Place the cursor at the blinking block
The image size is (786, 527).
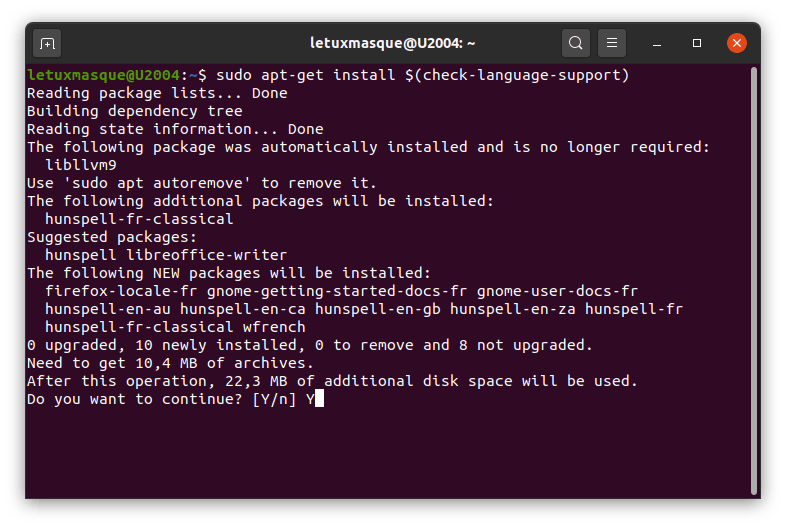[x=319, y=399]
